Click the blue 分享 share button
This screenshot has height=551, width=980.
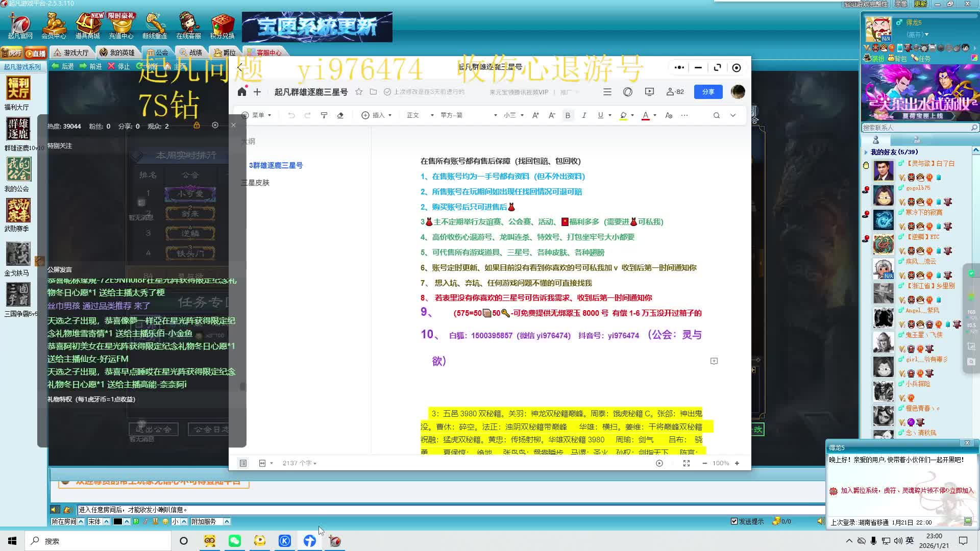click(708, 92)
